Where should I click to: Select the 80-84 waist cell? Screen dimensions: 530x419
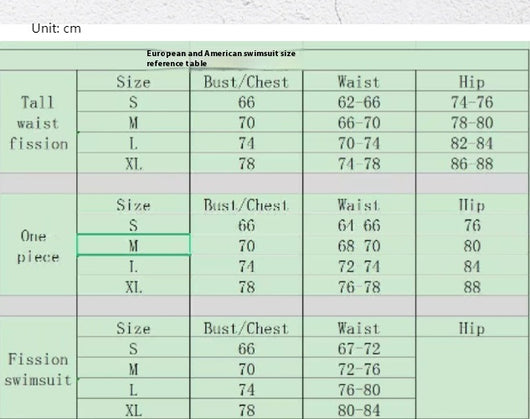click(x=359, y=410)
